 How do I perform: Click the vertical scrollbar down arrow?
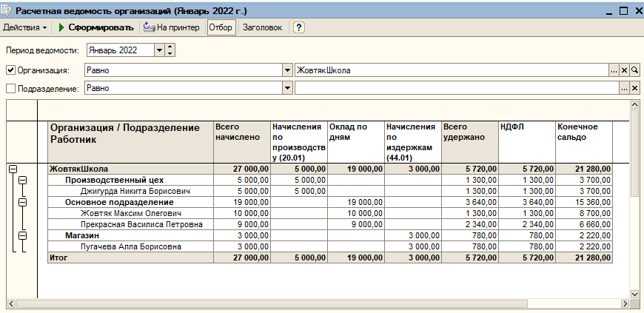point(634,294)
